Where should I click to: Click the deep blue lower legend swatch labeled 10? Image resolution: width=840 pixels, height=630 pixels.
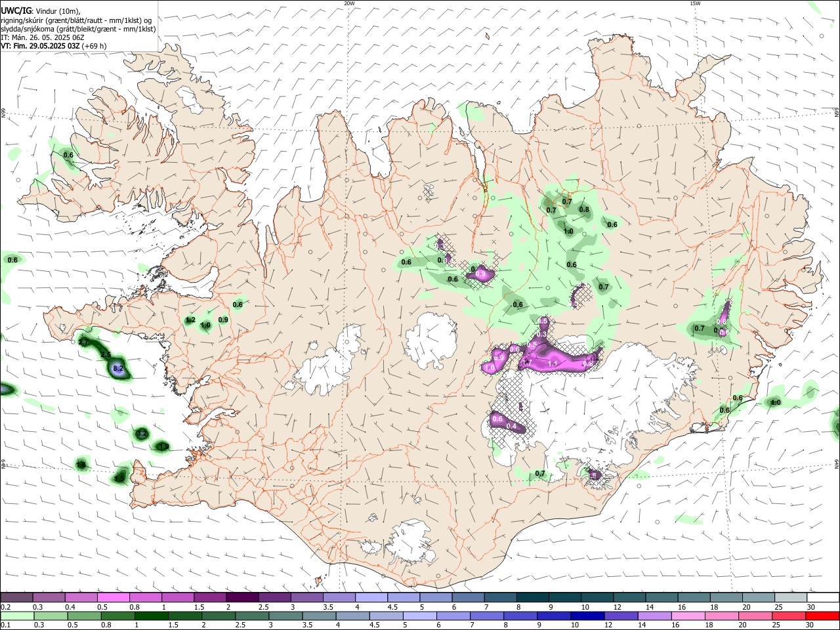(x=588, y=616)
